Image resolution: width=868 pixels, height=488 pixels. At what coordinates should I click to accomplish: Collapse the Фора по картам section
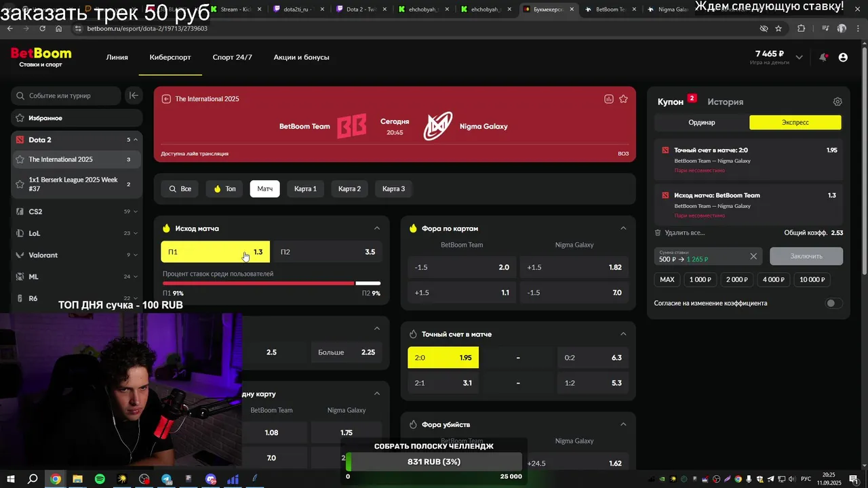pyautogui.click(x=623, y=228)
